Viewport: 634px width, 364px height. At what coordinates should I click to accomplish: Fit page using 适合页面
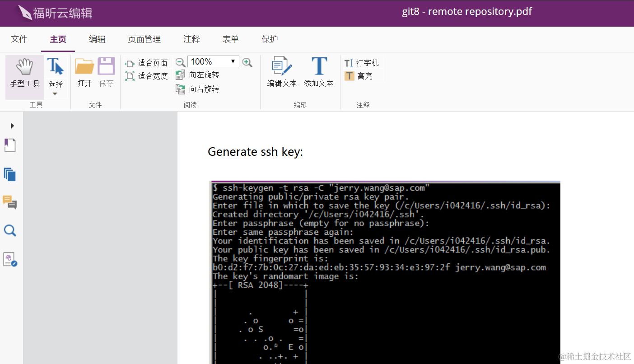point(147,63)
